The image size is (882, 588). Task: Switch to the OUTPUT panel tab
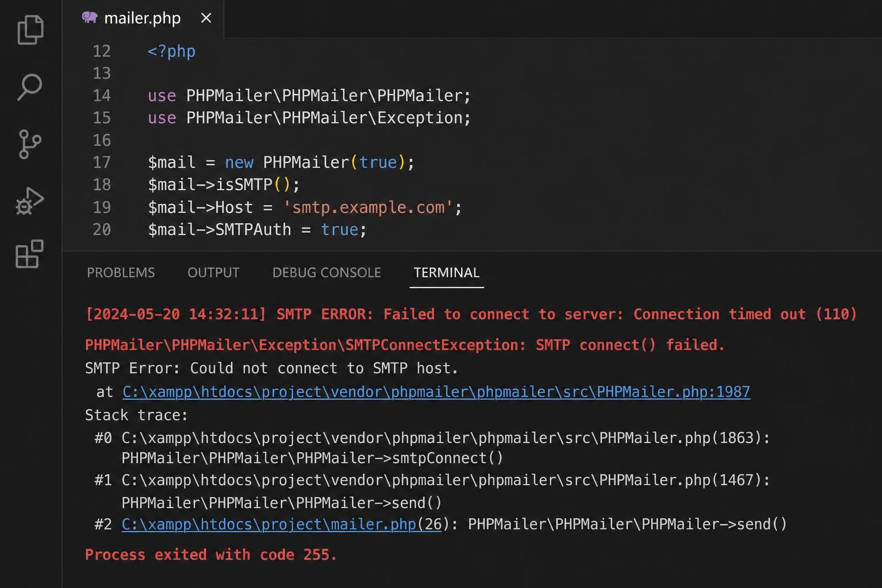(x=213, y=272)
